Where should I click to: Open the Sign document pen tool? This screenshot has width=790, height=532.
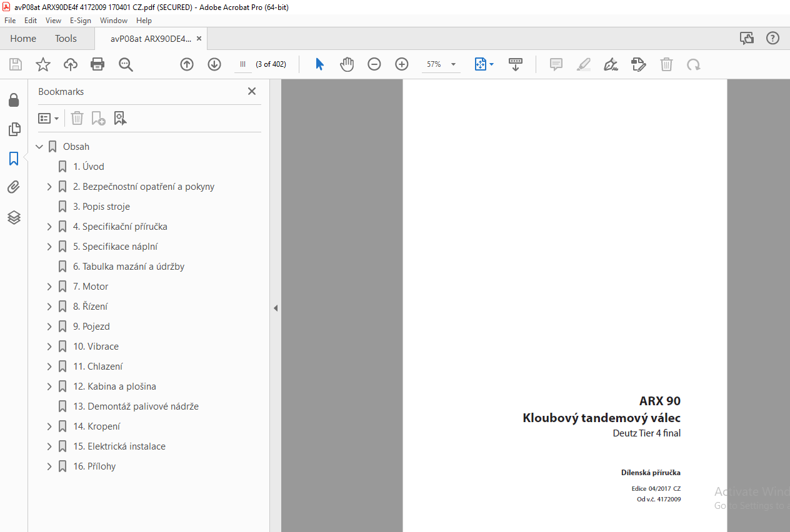[x=611, y=64]
